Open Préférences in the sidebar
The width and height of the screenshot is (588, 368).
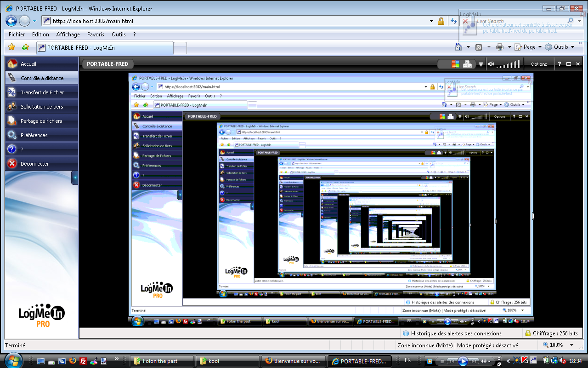coord(42,135)
